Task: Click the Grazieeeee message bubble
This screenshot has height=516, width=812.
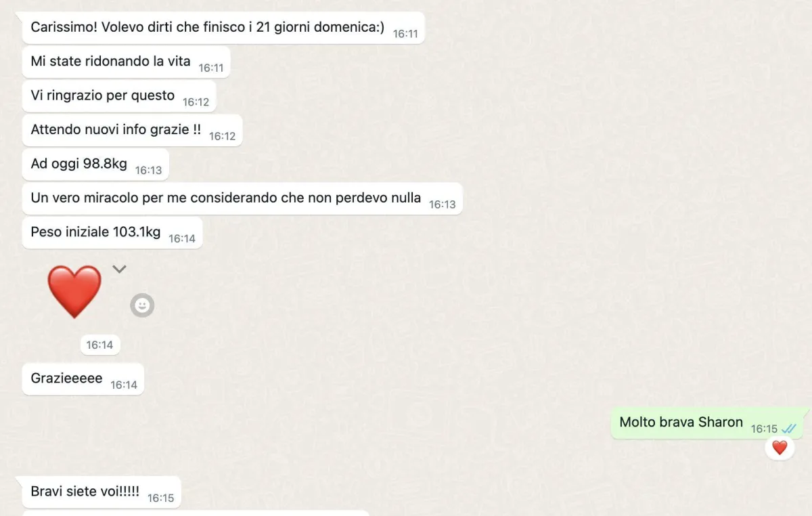Action: [83, 379]
